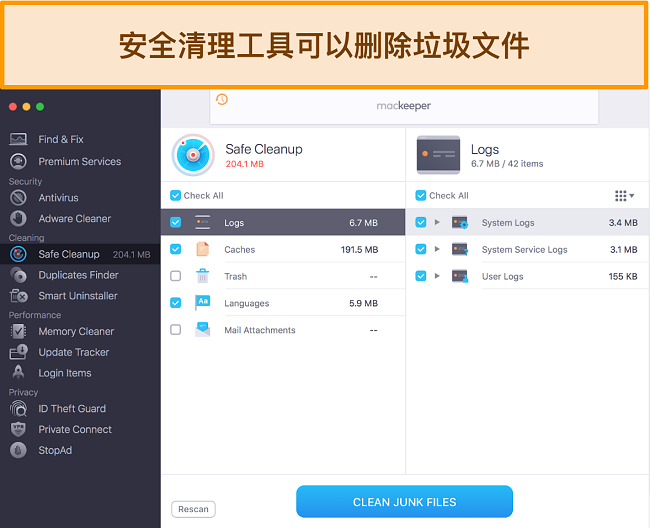Click the Safe Cleanup sidebar icon
The height and width of the screenshot is (528, 650).
point(18,254)
